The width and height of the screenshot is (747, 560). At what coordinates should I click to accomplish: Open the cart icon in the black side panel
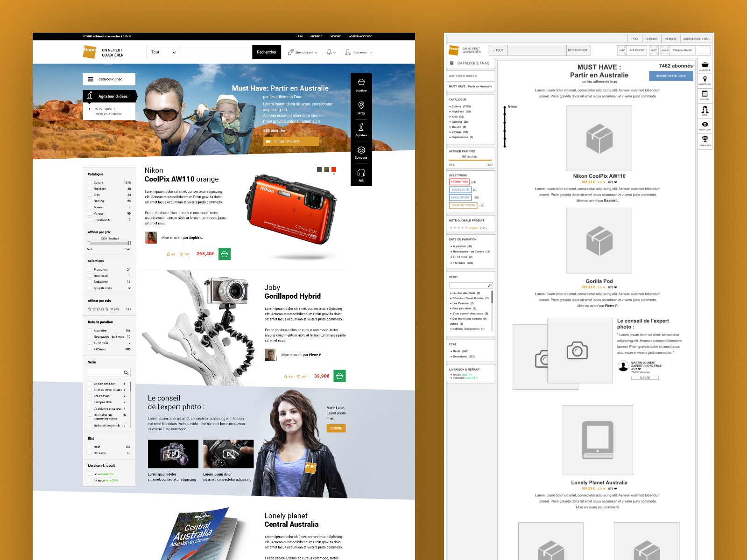[x=361, y=82]
